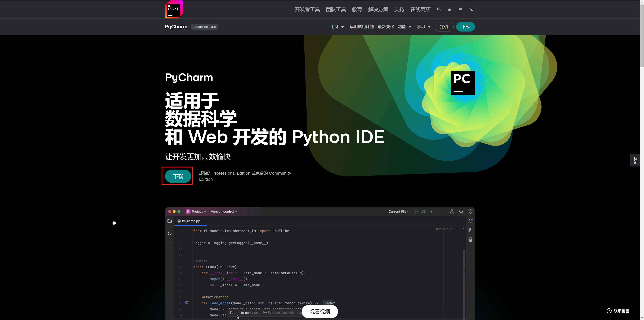
Task: Click the 下载 button in navigation bar
Action: click(465, 27)
